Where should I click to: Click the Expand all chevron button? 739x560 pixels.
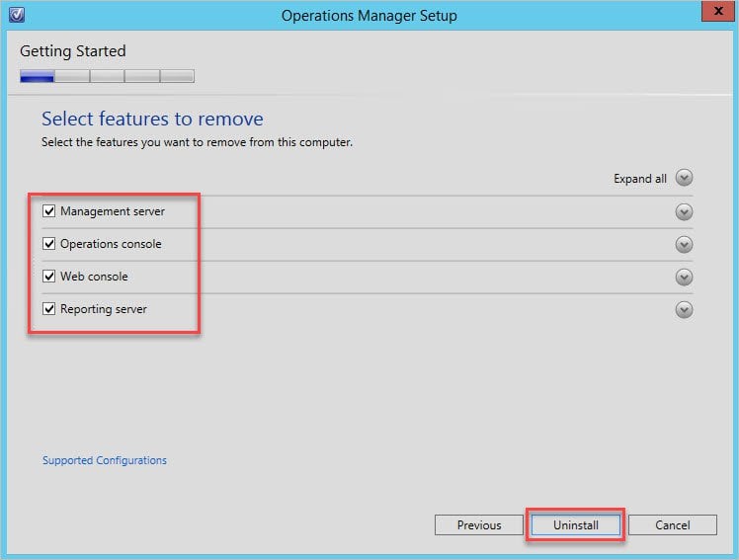[684, 178]
